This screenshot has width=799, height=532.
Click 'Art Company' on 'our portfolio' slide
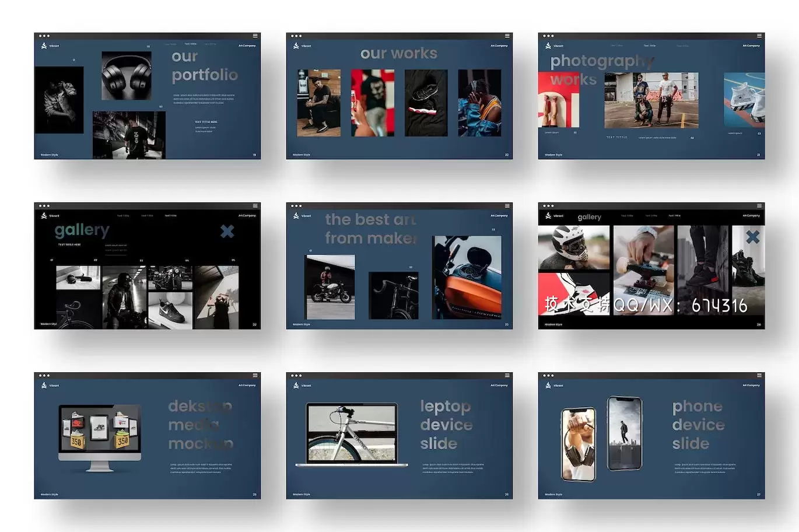[x=247, y=45]
